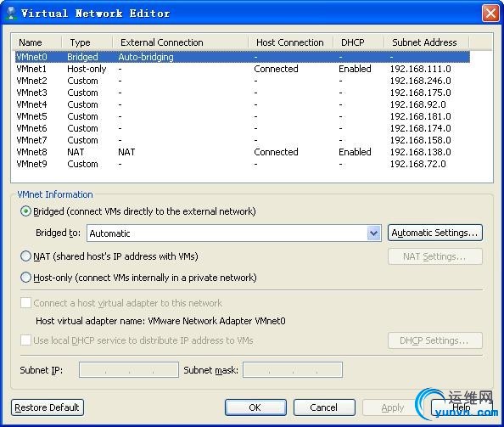Screen dimensions: 504x427
Task: Confirm with the OK button
Action: pyautogui.click(x=255, y=407)
